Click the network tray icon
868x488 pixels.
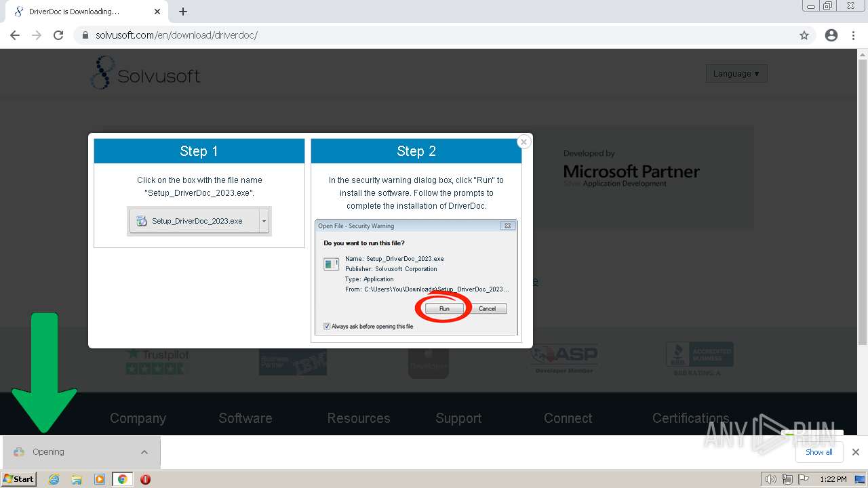(787, 479)
